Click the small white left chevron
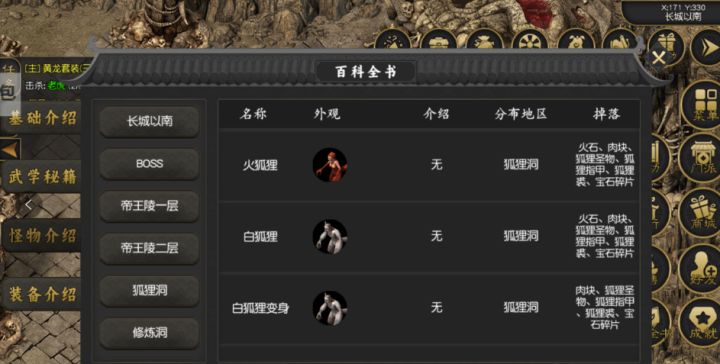Screen dimensions: 720x364 click(x=28, y=205)
